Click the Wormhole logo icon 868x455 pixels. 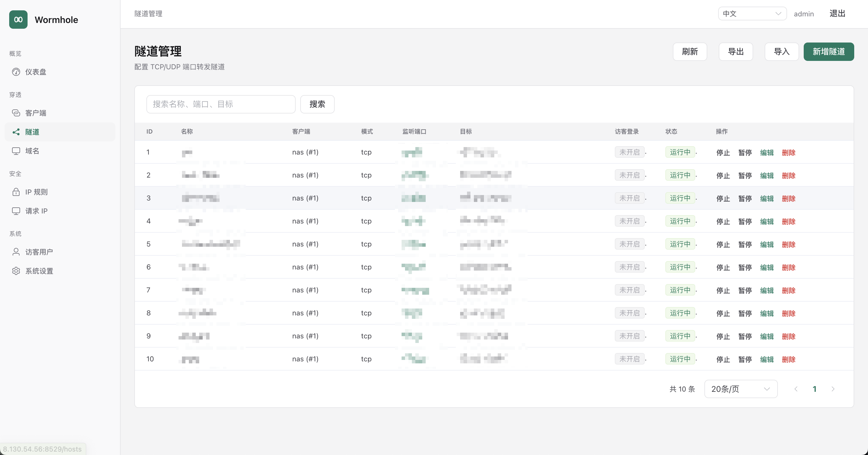click(x=18, y=20)
